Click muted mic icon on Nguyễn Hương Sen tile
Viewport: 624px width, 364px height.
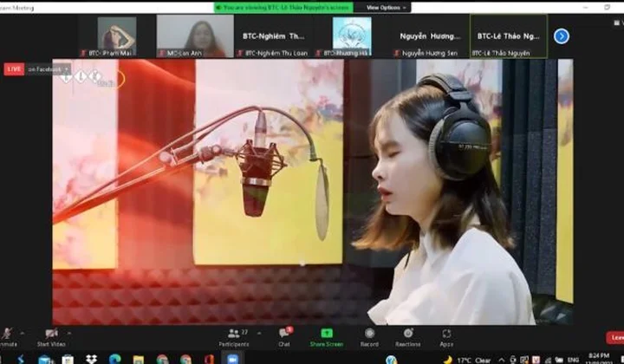[396, 53]
